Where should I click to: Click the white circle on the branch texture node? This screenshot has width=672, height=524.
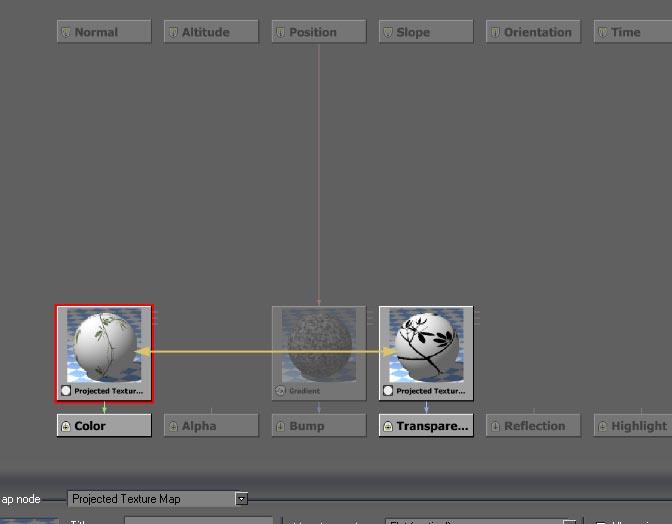[389, 391]
